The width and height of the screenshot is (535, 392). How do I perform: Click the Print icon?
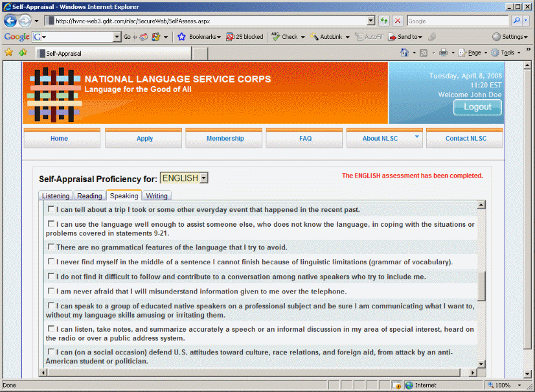[x=443, y=52]
